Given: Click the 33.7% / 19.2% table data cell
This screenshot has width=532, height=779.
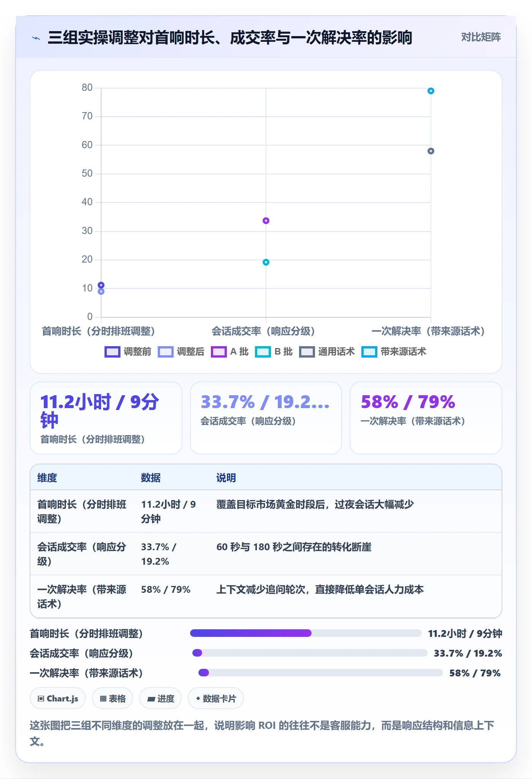Looking at the screenshot, I should [x=172, y=554].
